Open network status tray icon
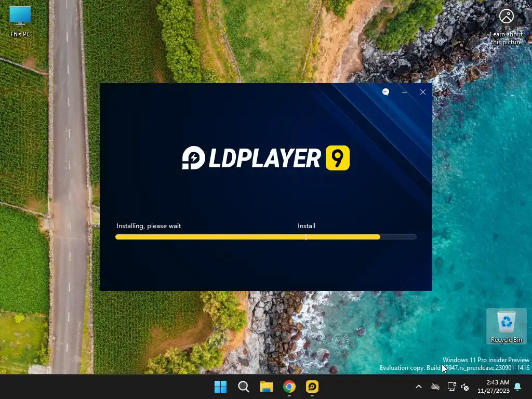 (451, 387)
